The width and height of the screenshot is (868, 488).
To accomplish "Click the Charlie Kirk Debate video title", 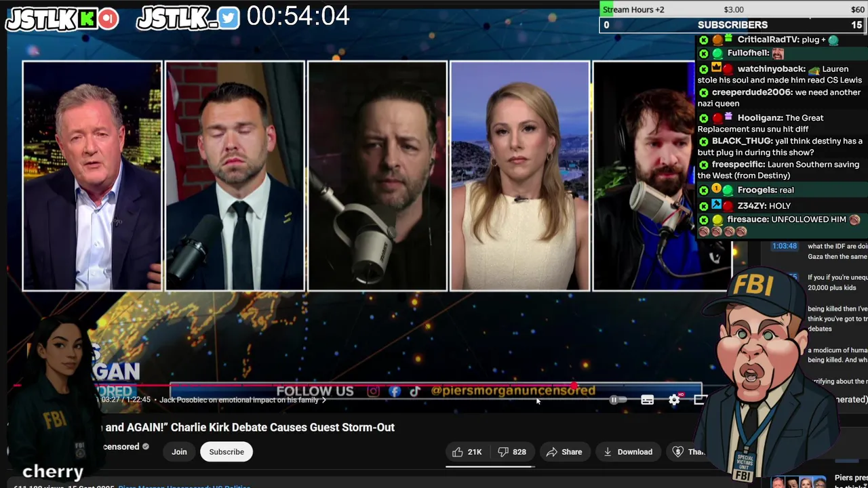I will click(x=248, y=427).
